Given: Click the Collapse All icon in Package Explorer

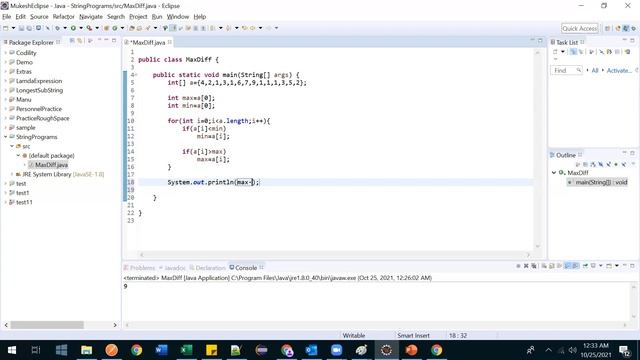Looking at the screenshot, I should click(72, 40).
